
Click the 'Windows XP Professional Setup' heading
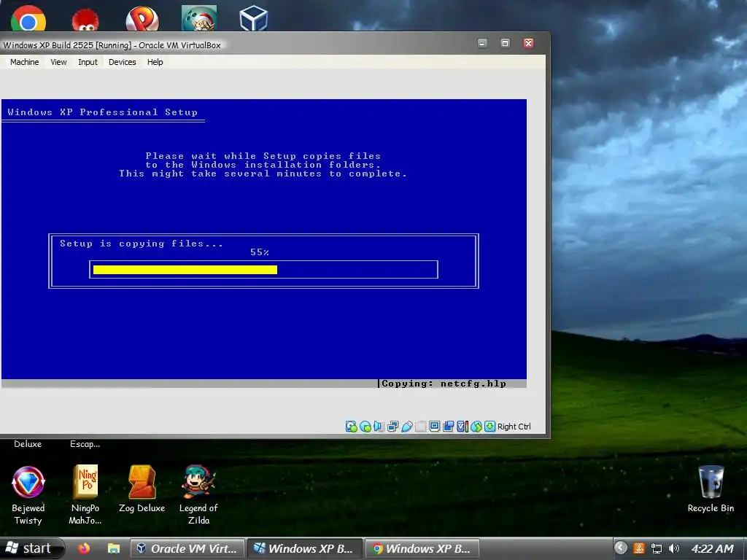click(102, 112)
